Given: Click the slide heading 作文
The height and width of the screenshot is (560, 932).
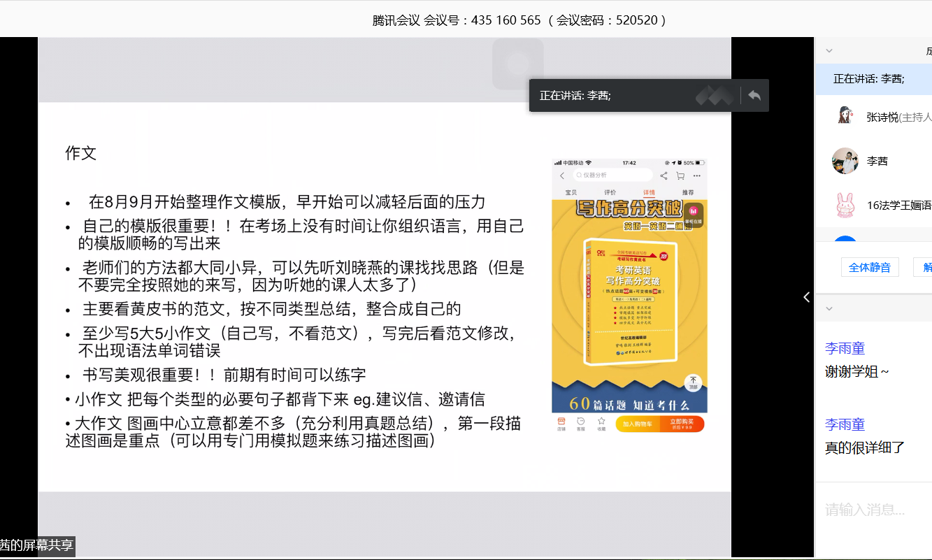Looking at the screenshot, I should 81,153.
